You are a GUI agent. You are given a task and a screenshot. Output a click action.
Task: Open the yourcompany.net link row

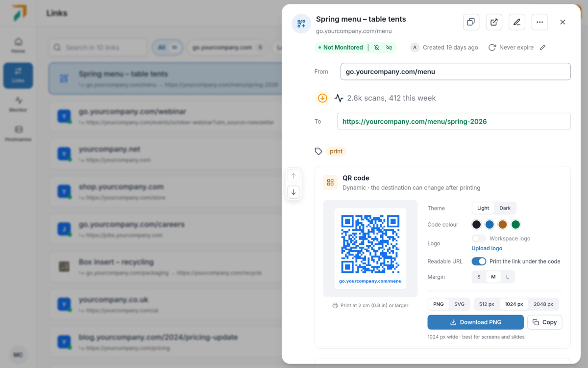point(165,154)
